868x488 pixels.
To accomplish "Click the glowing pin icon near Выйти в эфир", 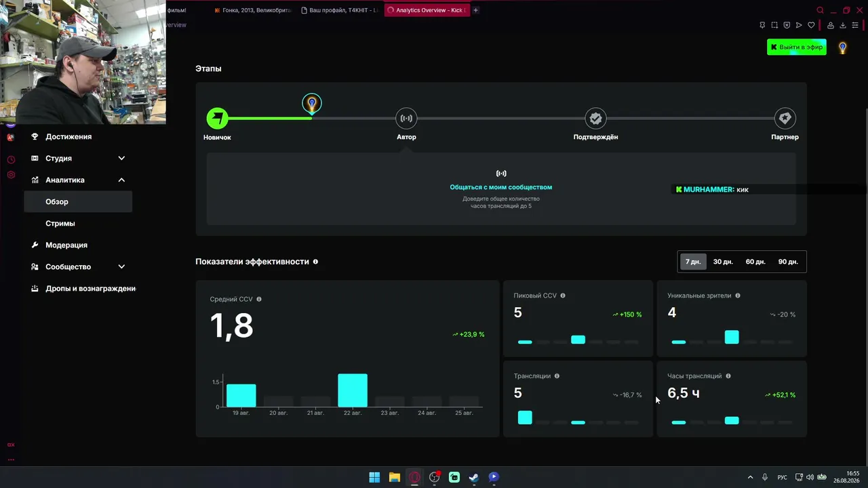I will (842, 47).
